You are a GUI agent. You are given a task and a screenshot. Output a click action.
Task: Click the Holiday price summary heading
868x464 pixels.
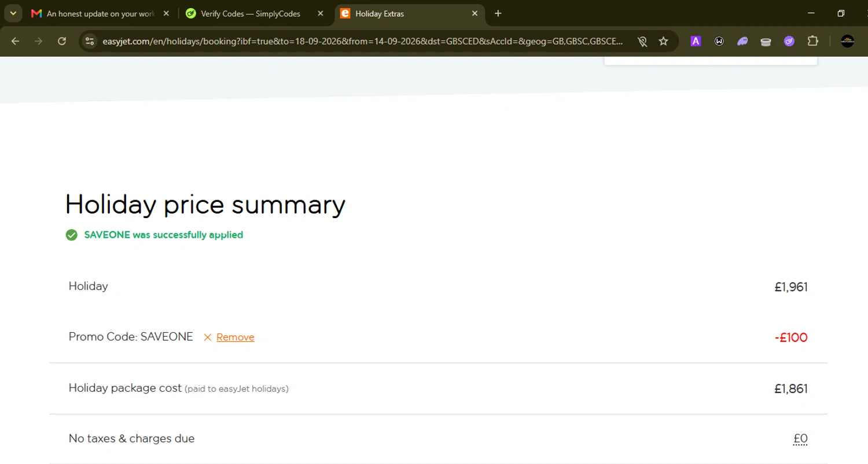(205, 204)
